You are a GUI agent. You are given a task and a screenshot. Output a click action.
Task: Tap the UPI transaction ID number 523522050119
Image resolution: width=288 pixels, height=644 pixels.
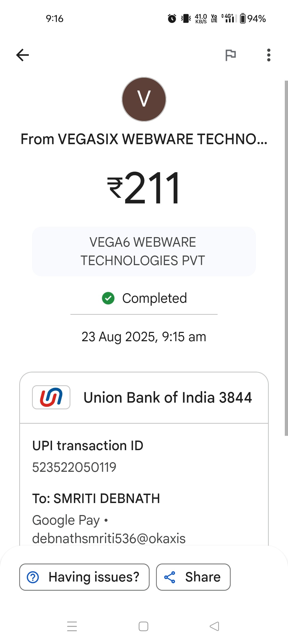coord(74,467)
